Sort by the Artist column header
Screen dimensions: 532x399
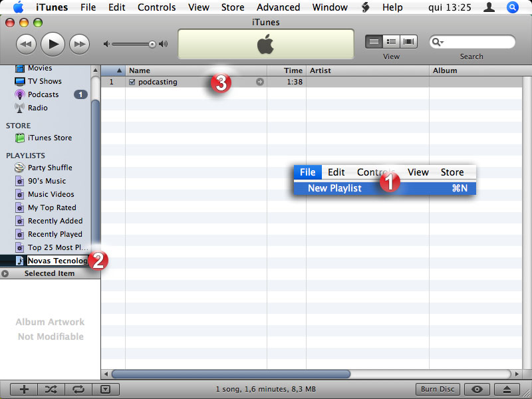[368, 70]
